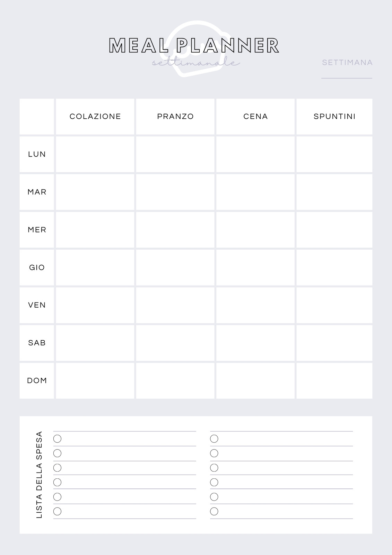Click the LISTA DELLA SPESA vertical label
392x555 pixels.
point(39,475)
